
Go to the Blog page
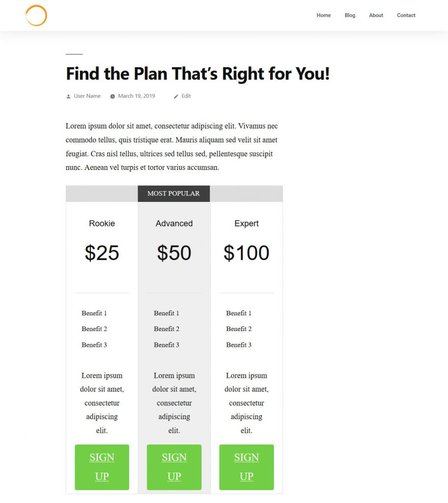click(350, 15)
